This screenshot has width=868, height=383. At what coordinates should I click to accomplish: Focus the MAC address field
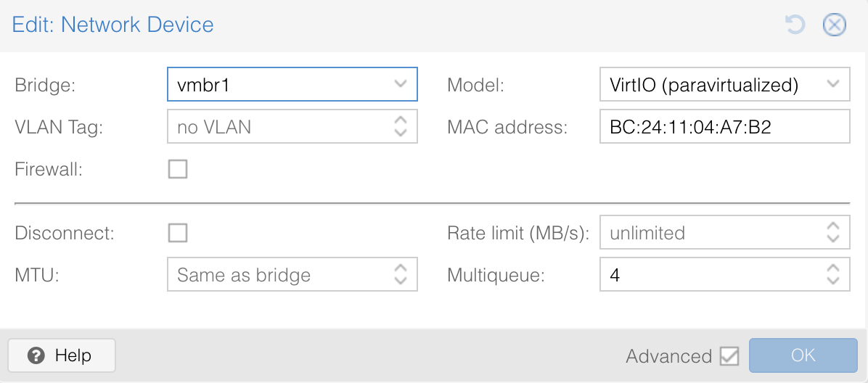coord(724,127)
